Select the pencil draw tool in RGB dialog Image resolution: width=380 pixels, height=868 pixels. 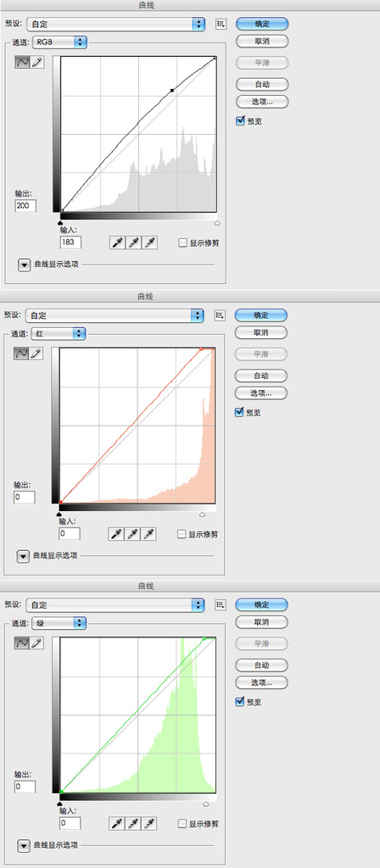coord(37,62)
